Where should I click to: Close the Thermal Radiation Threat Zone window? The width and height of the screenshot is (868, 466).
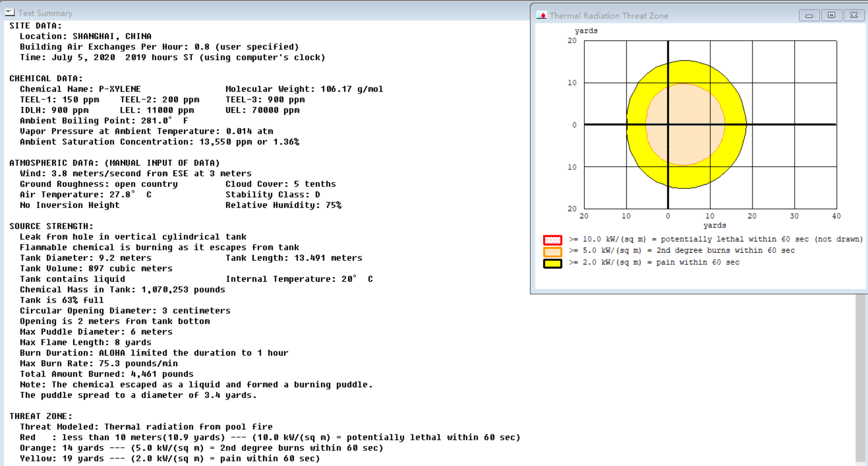pos(854,16)
